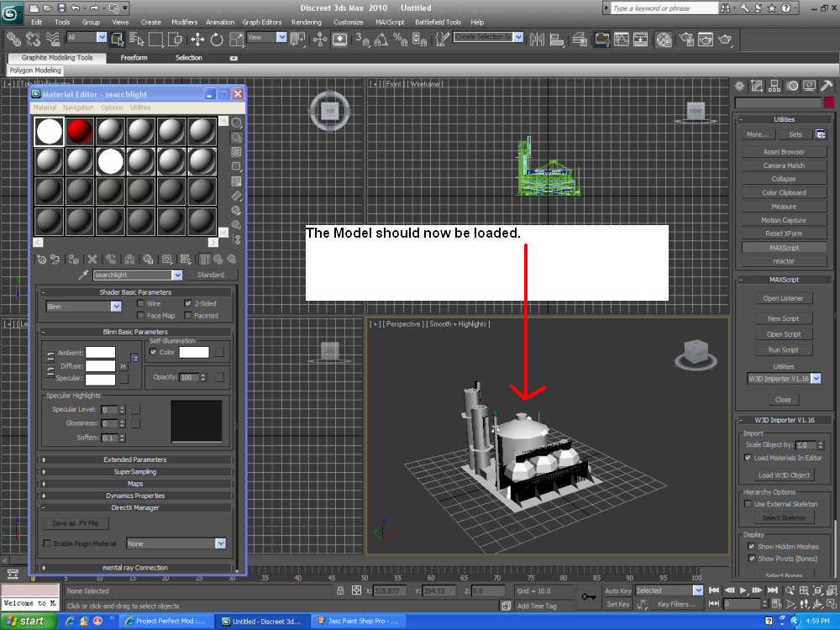This screenshot has width=840, height=630.
Task: Click the Render teapot icon in toolbar
Action: tap(725, 39)
